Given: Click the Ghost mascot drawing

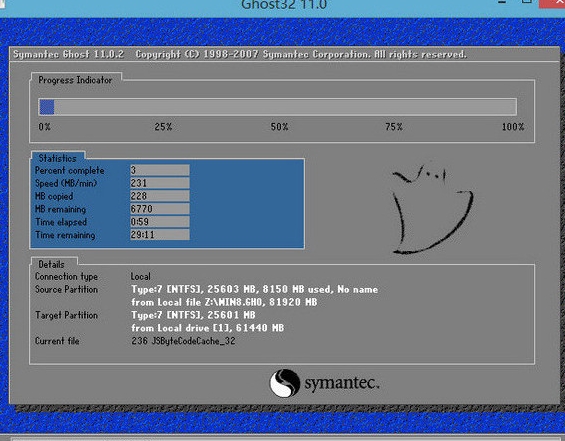Looking at the screenshot, I should click(x=432, y=210).
